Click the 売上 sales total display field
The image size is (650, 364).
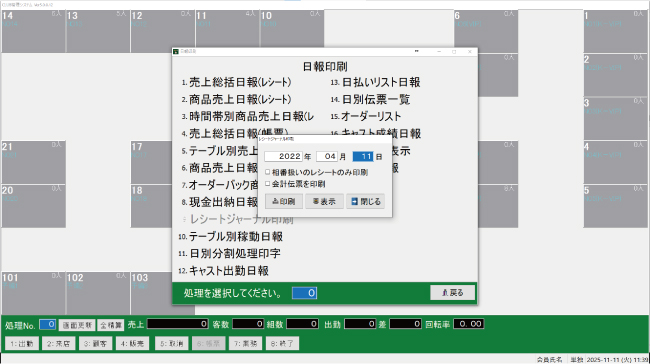point(178,324)
